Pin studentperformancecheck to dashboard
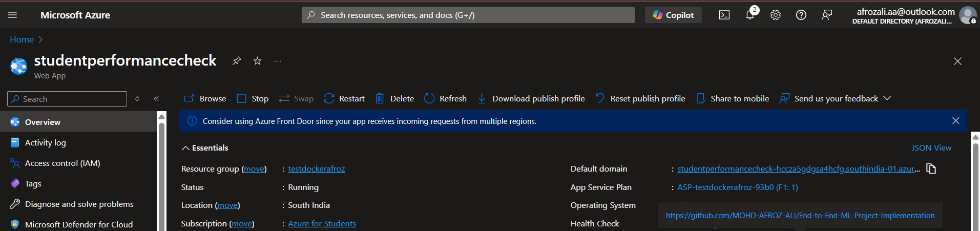This screenshot has width=980, height=231. [x=237, y=61]
